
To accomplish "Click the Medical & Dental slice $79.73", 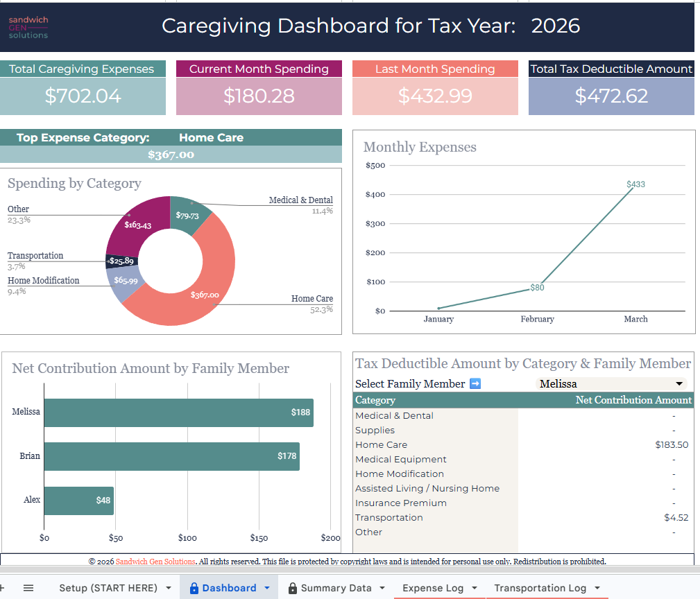I will [187, 215].
